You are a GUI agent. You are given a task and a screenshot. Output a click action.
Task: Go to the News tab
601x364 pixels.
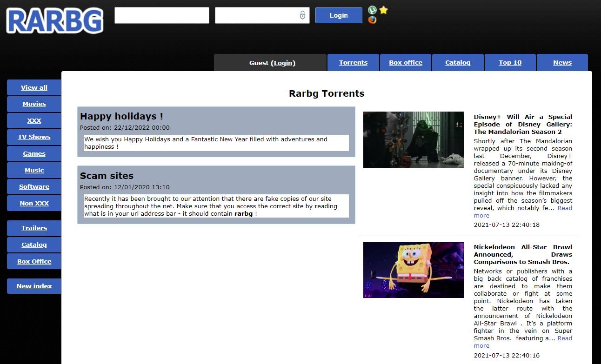tap(562, 63)
